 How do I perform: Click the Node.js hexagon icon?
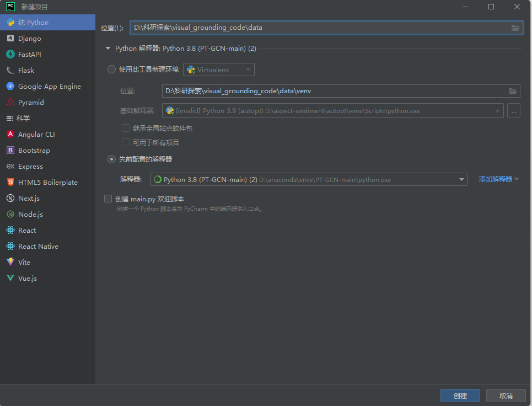click(10, 214)
